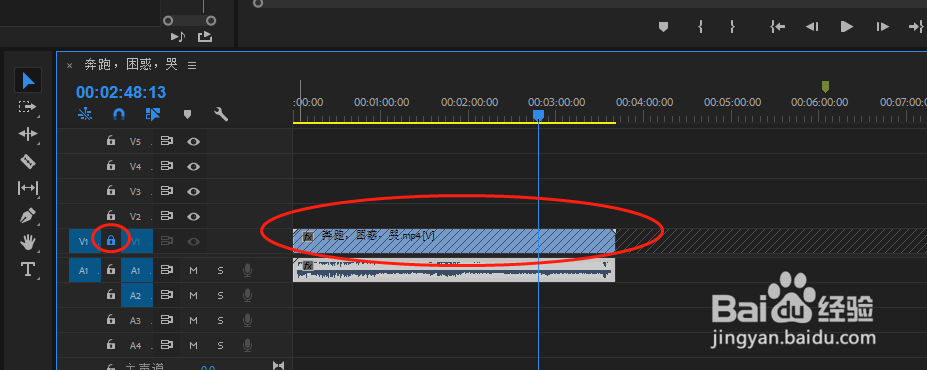The width and height of the screenshot is (927, 370).
Task: Lock the V2 track
Action: [x=111, y=216]
